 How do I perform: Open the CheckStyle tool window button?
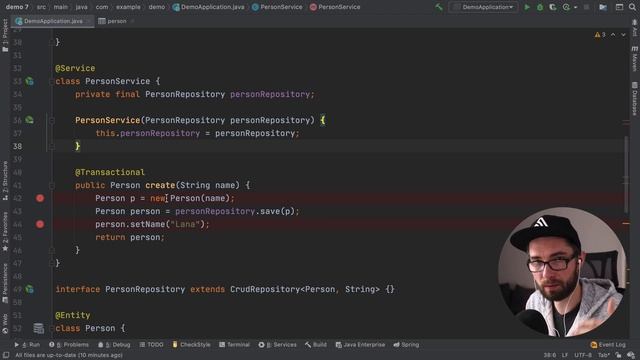click(x=191, y=345)
